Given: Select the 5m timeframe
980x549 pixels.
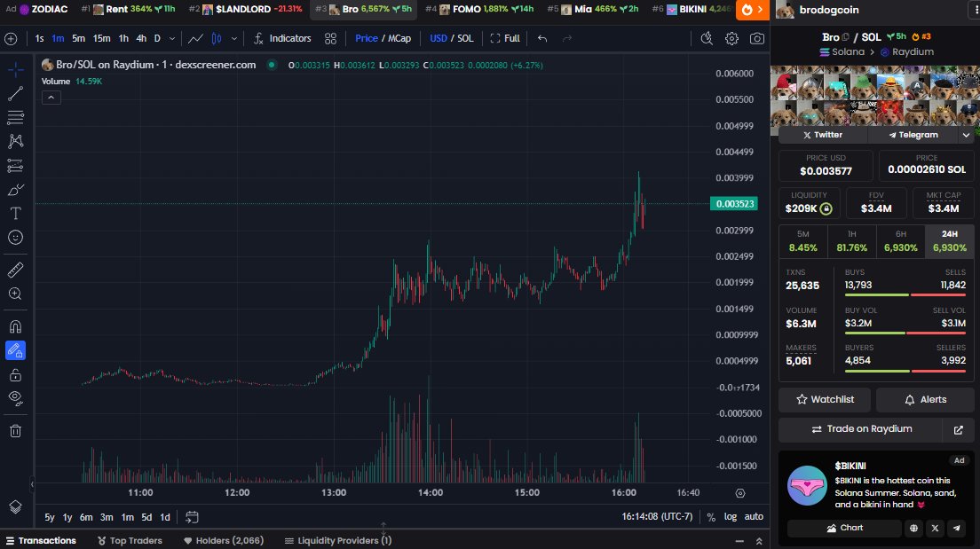Looking at the screenshot, I should pyautogui.click(x=78, y=39).
